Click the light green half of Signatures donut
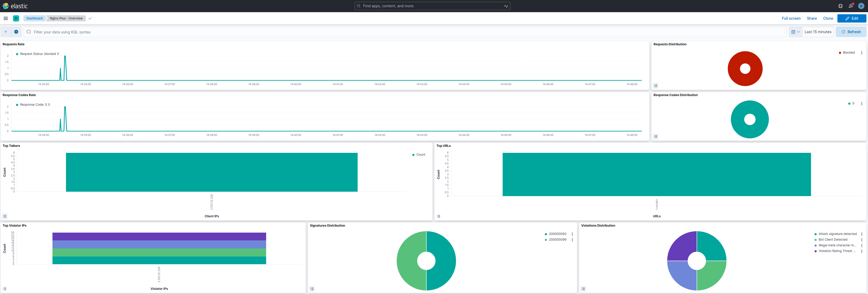 coord(407,261)
